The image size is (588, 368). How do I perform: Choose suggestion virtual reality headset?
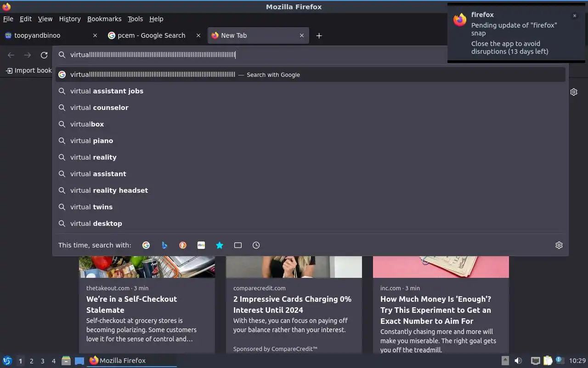310,190
